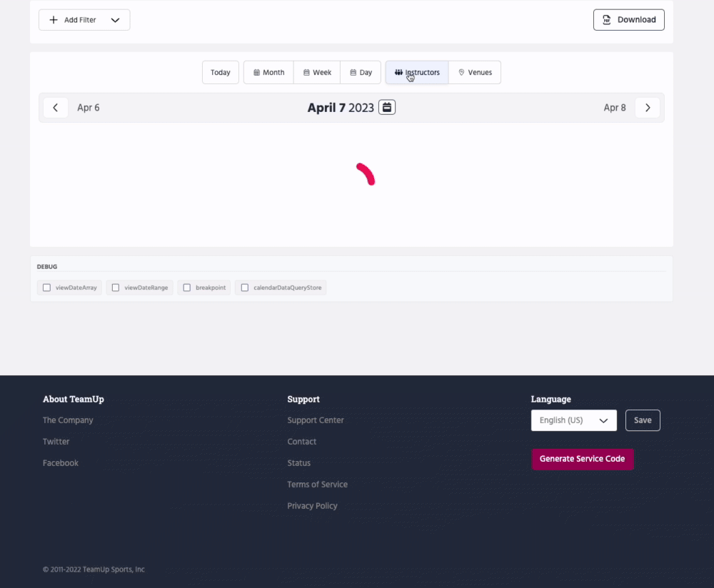This screenshot has width=714, height=588.
Task: Select the Instructors view
Action: (x=417, y=73)
